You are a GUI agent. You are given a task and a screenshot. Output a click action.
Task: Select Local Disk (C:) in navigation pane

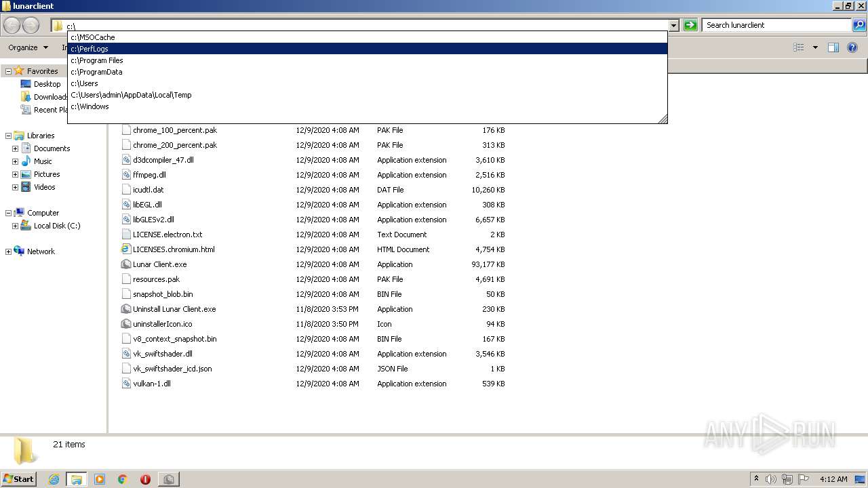[x=57, y=226]
